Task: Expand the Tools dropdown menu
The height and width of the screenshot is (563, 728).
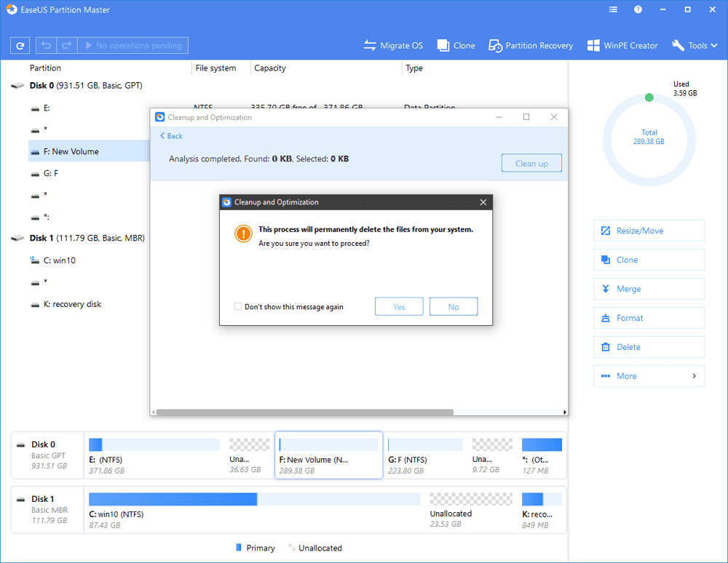Action: (695, 45)
